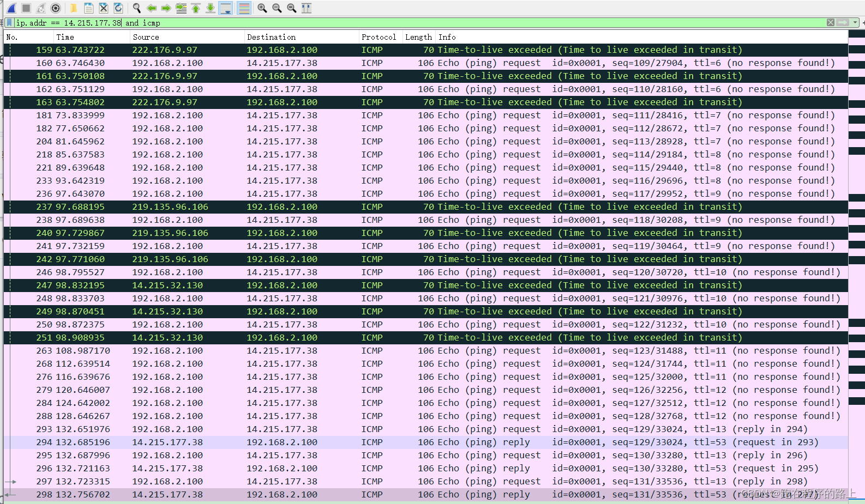Screen dimensions: 865x504
Task: Open the capture options gear icon
Action: click(56, 8)
